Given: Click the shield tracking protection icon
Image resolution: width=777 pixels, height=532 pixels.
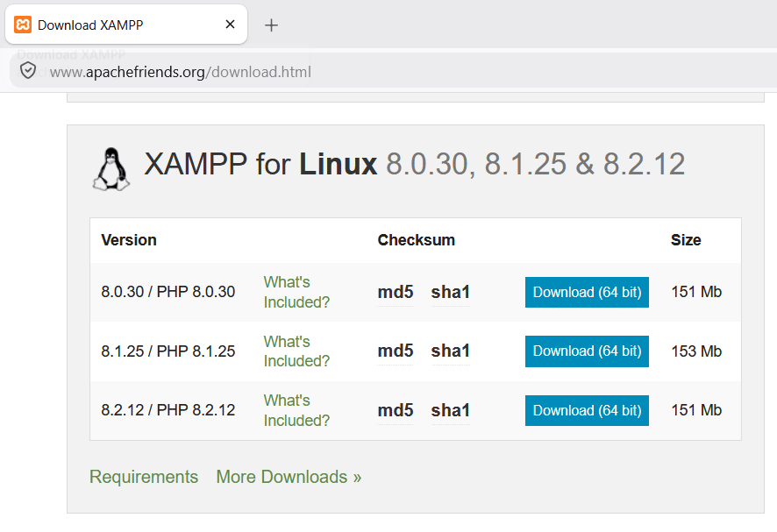Looking at the screenshot, I should [28, 71].
